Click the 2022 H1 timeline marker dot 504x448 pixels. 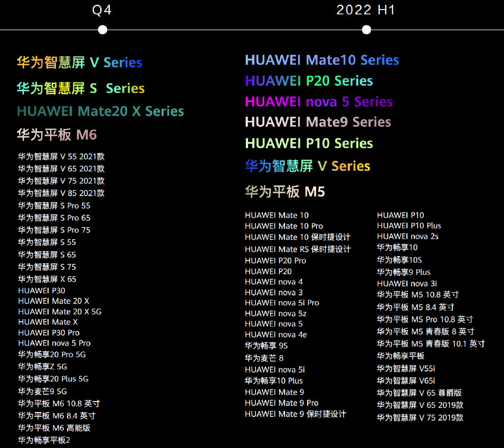[366, 30]
